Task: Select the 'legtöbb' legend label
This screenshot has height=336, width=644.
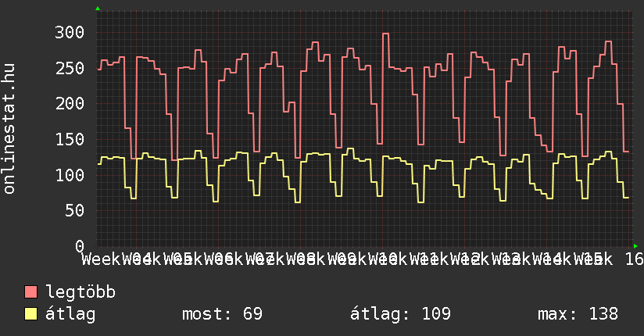Action: (x=81, y=293)
